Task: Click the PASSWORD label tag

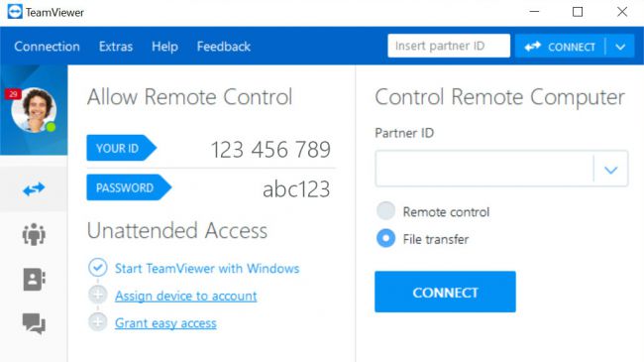Action: click(129, 187)
